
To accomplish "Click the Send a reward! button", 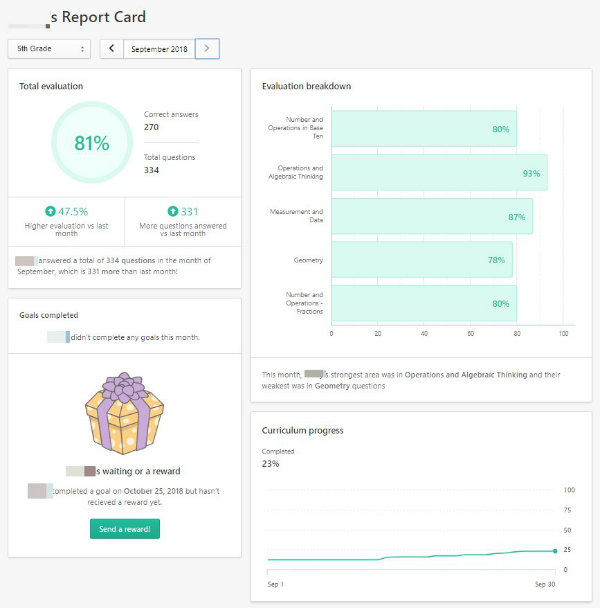I will [x=125, y=529].
